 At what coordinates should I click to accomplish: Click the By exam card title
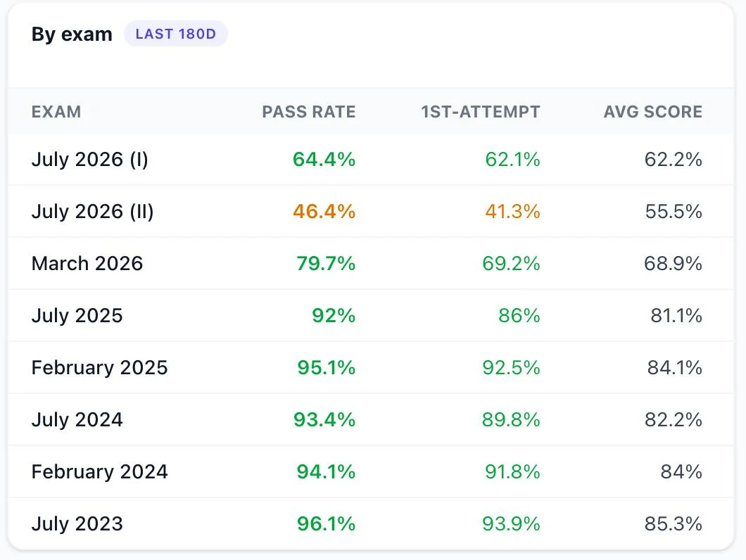(72, 34)
